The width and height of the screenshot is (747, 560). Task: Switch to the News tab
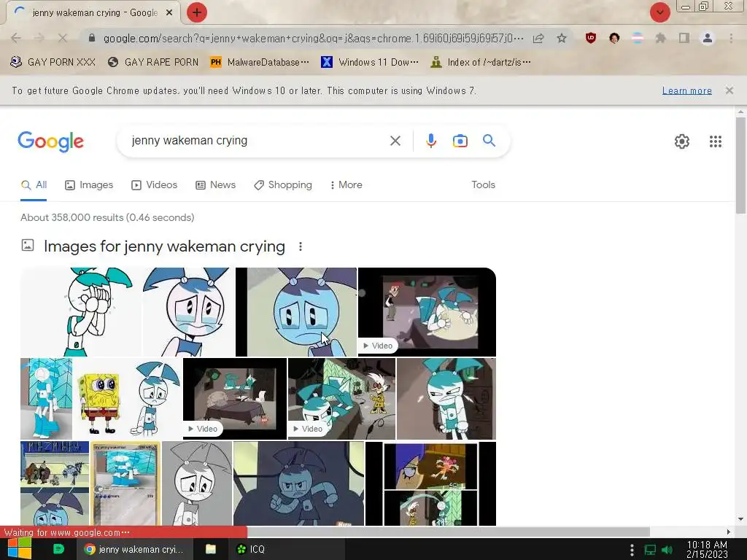[216, 185]
